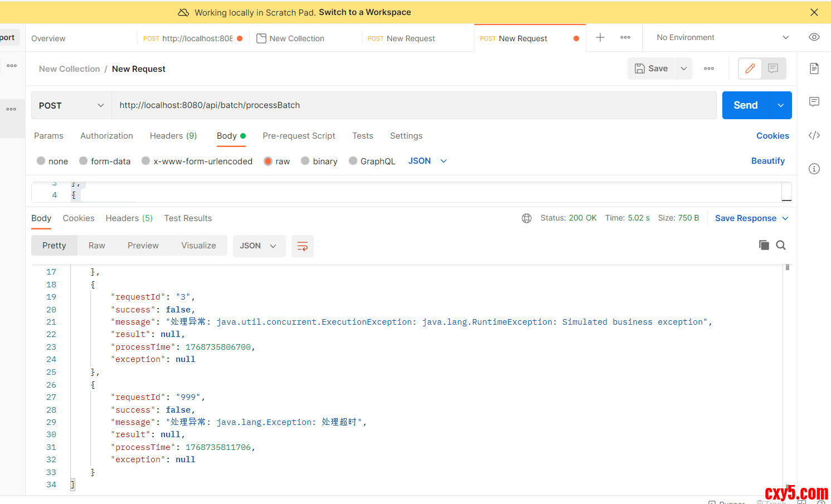Toggle line wrap in response
Image resolution: width=831 pixels, height=504 pixels.
tap(303, 246)
